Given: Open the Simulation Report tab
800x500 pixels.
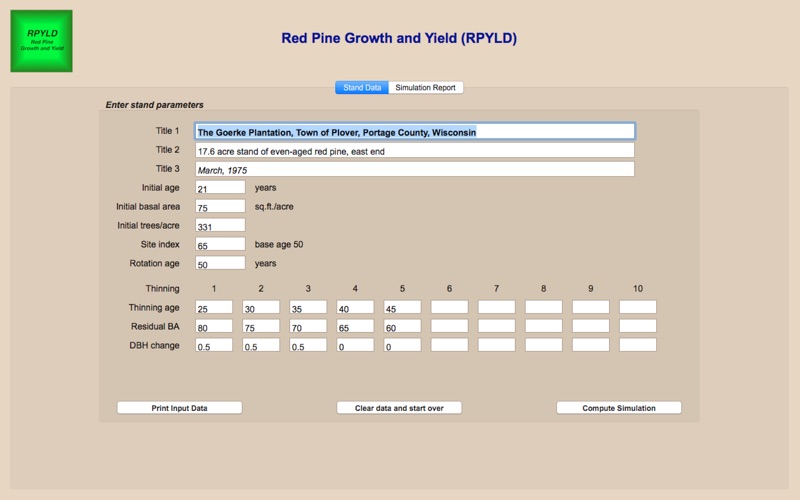Looking at the screenshot, I should (x=426, y=88).
